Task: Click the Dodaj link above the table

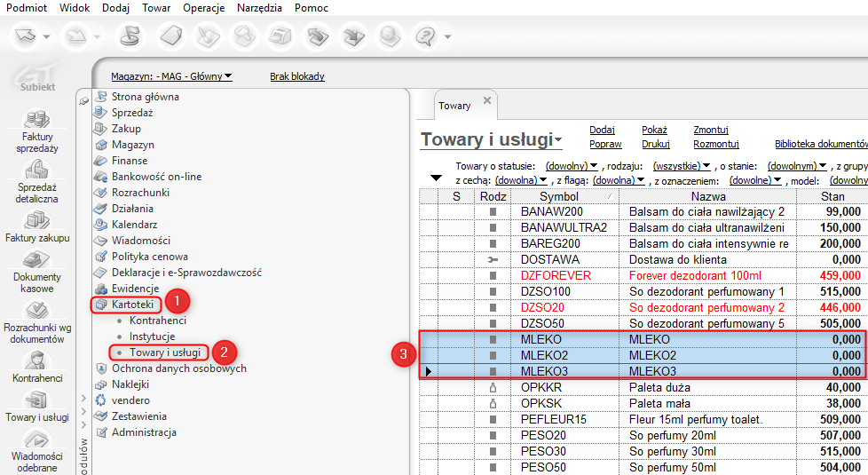Action: click(603, 130)
